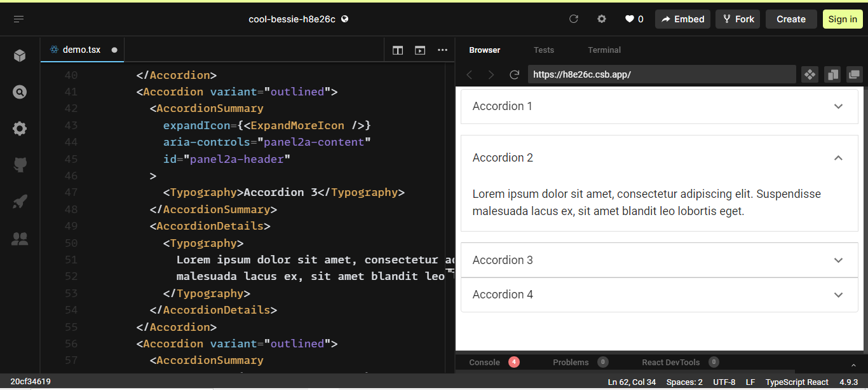Open the Search sidebar icon
868x390 pixels.
20,92
